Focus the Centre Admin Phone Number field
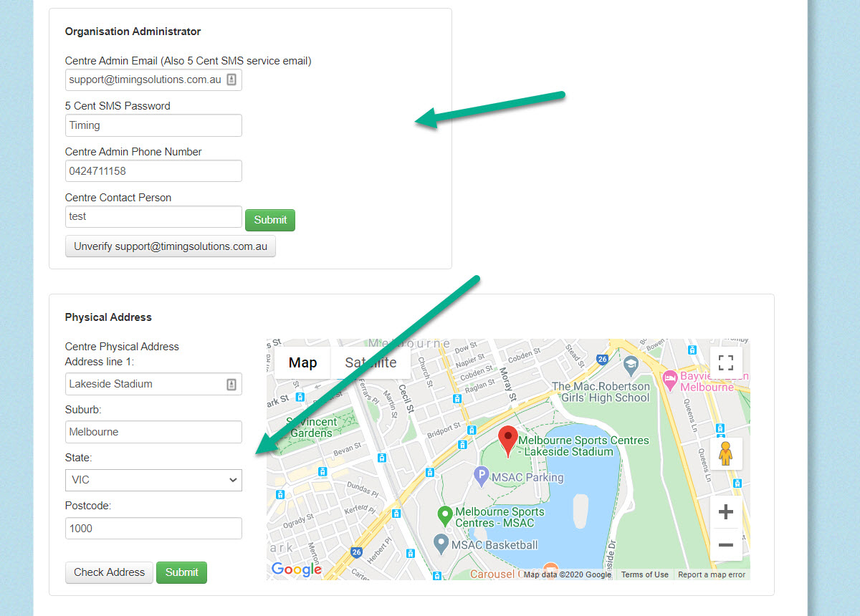This screenshot has width=860, height=616. click(x=153, y=171)
